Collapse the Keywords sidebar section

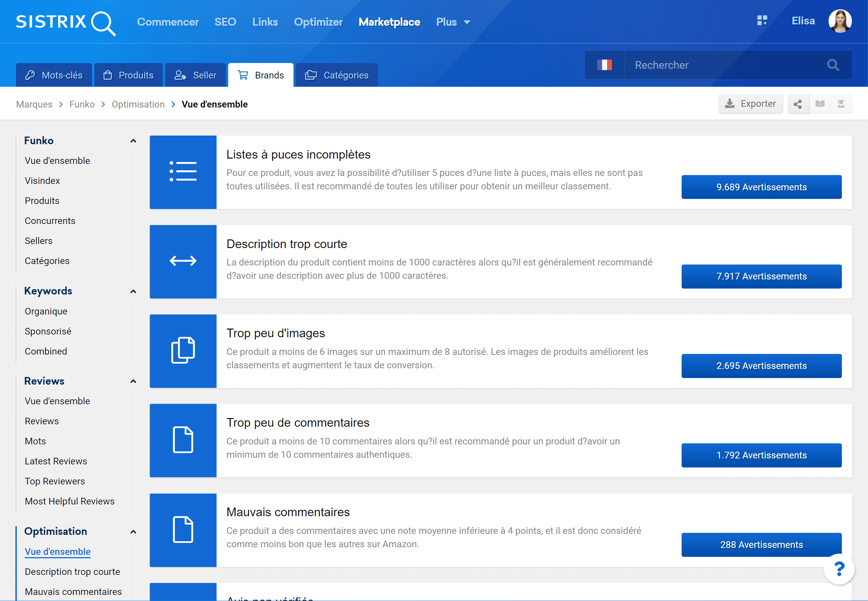tap(133, 291)
